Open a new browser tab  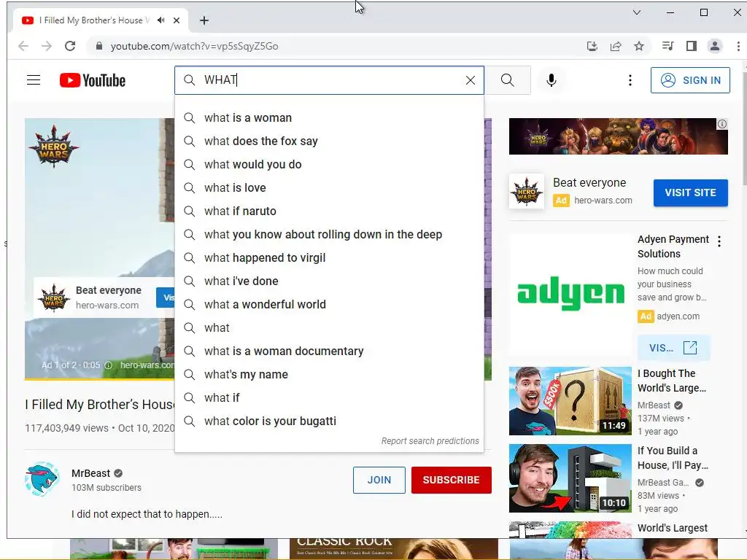tap(204, 20)
